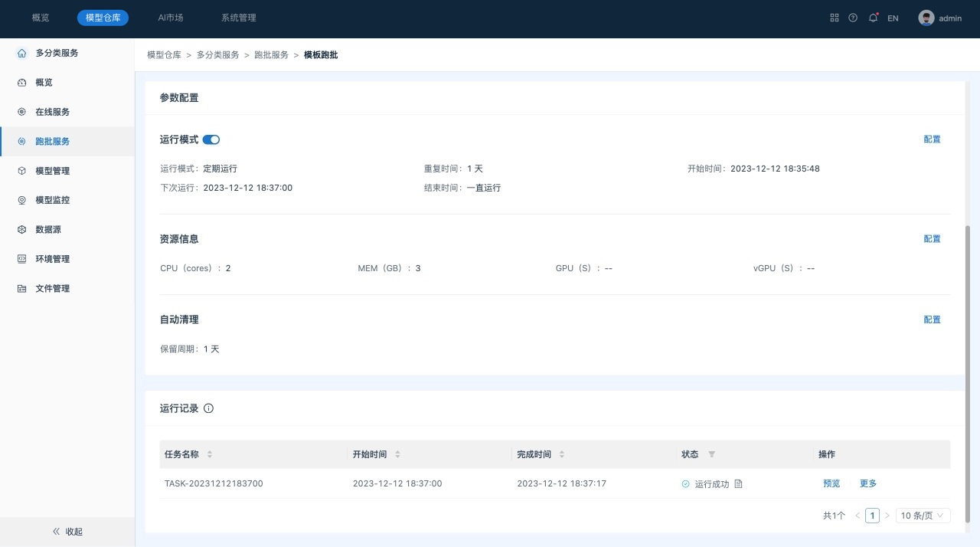
Task: Click the admin user avatar
Action: 926,18
